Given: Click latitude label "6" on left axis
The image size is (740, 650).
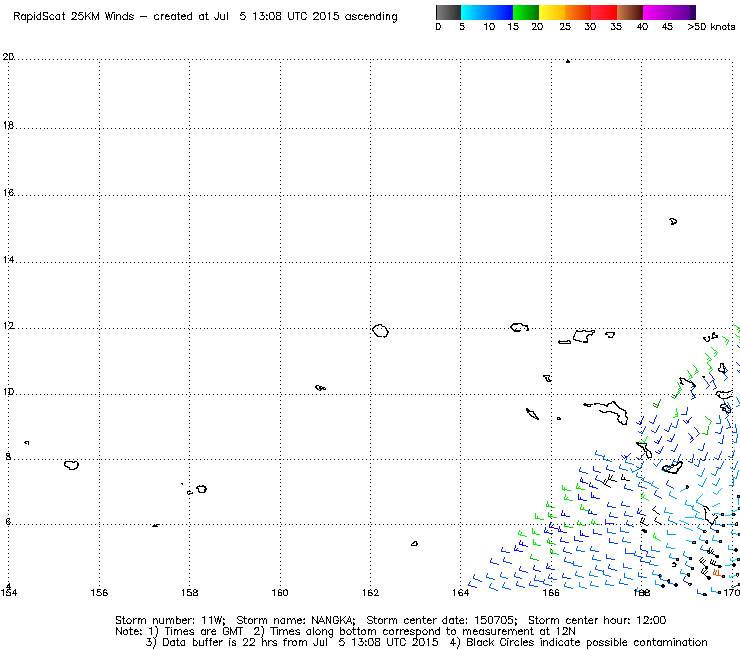Looking at the screenshot, I should [x=8, y=522].
